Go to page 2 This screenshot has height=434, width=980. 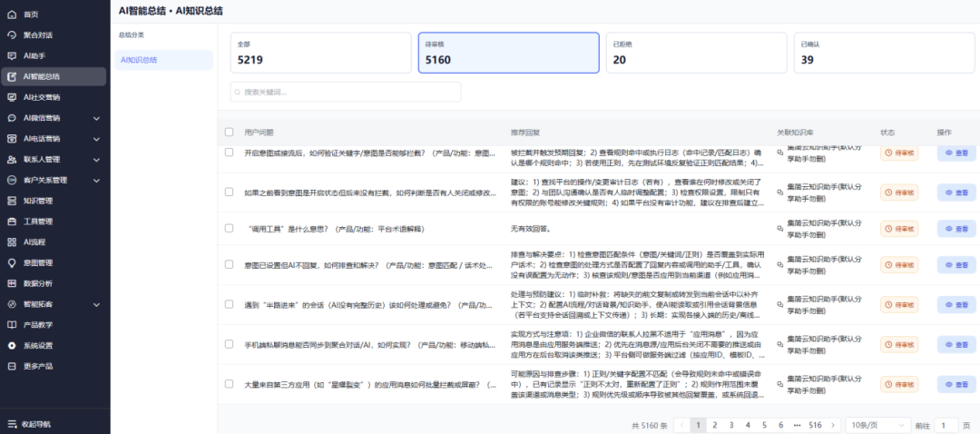(x=714, y=425)
